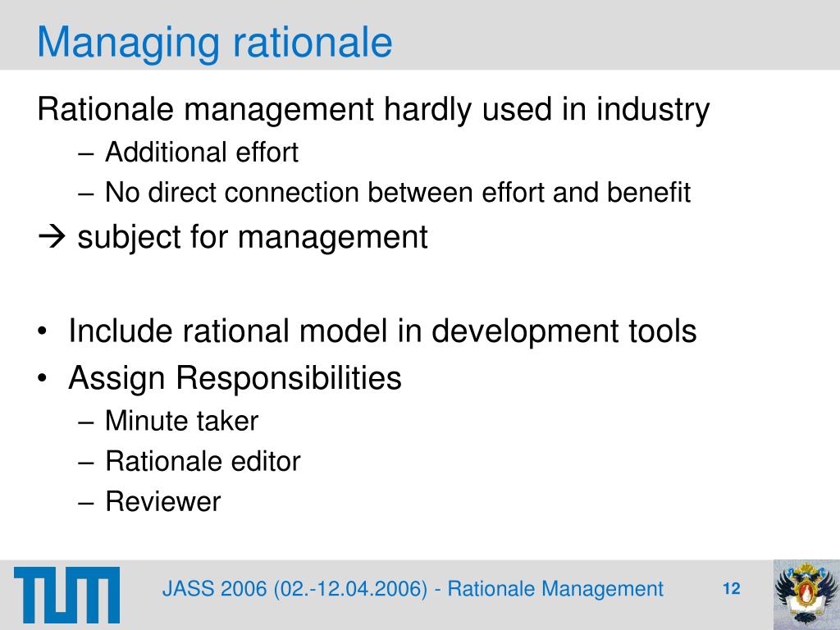Click the '→ subject for management' line

[x=233, y=237]
